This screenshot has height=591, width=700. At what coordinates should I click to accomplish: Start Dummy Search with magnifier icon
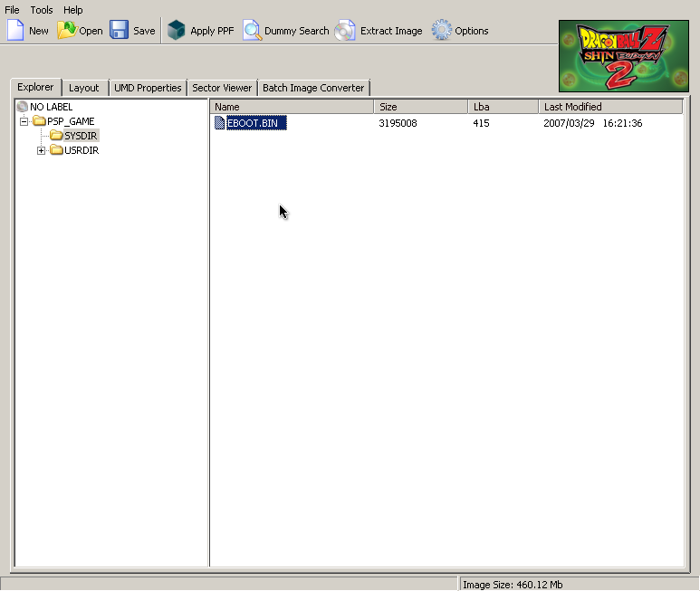(252, 30)
